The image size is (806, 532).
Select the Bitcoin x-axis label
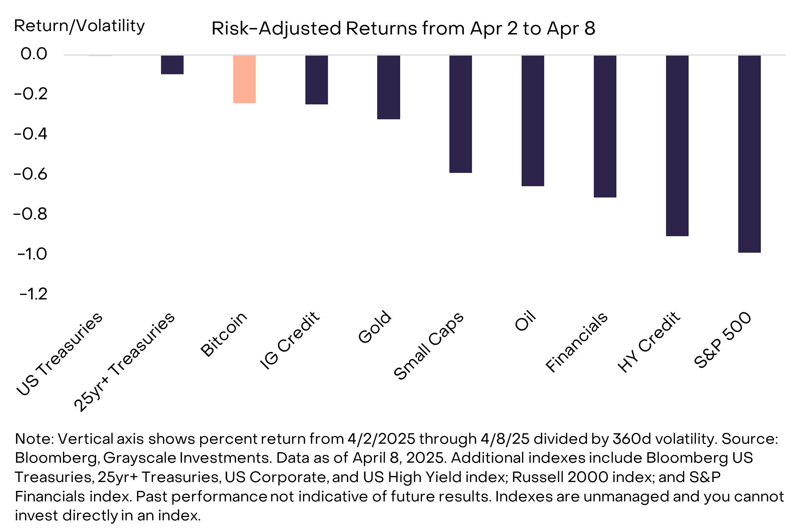pyautogui.click(x=224, y=335)
